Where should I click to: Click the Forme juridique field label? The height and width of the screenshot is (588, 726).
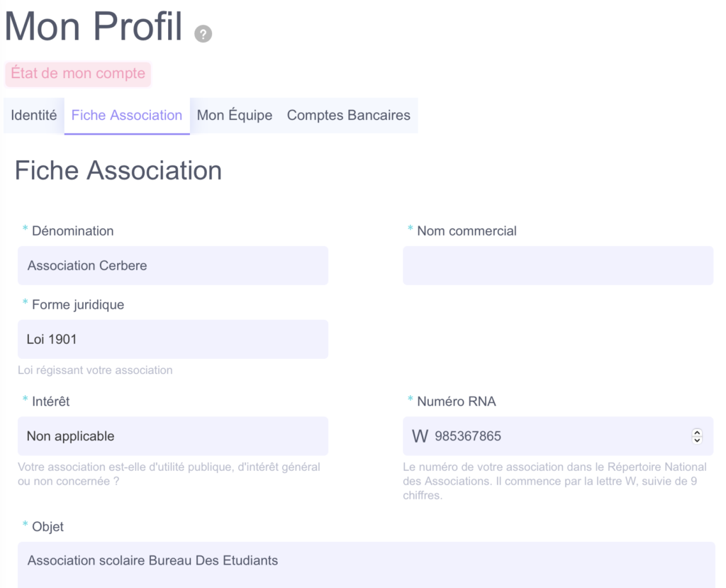point(78,305)
